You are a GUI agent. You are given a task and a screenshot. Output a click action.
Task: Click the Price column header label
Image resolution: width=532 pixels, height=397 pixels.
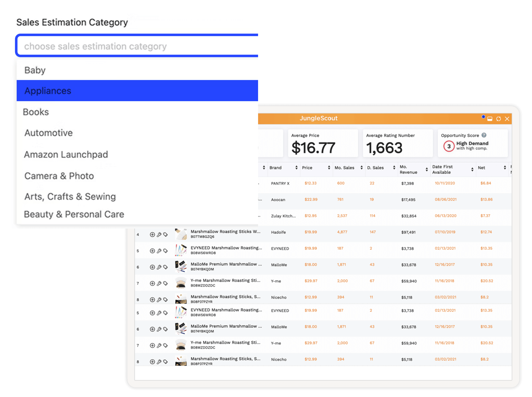(x=307, y=168)
